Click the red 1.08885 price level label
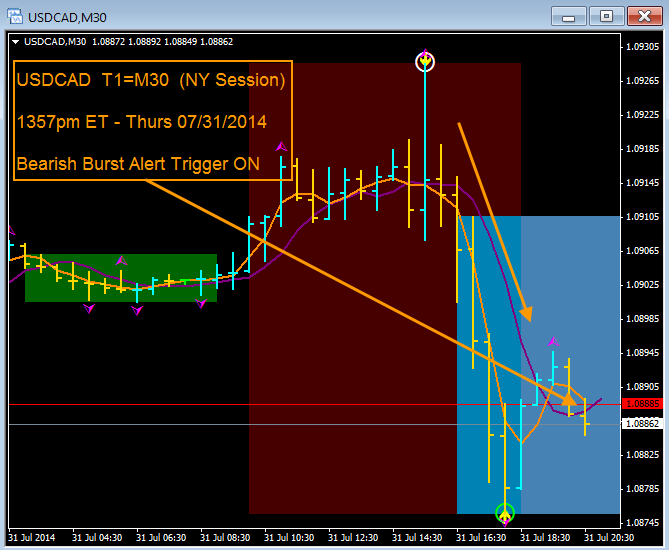This screenshot has width=669, height=550. pos(643,404)
